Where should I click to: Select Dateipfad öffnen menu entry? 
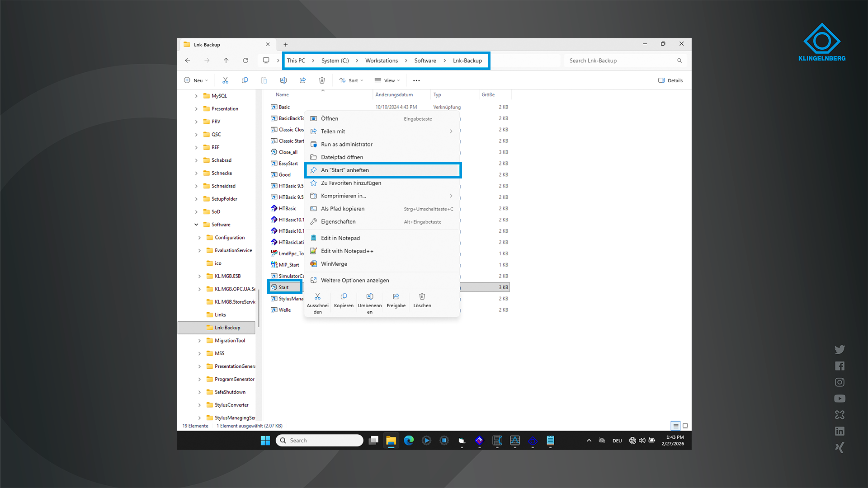[382, 157]
